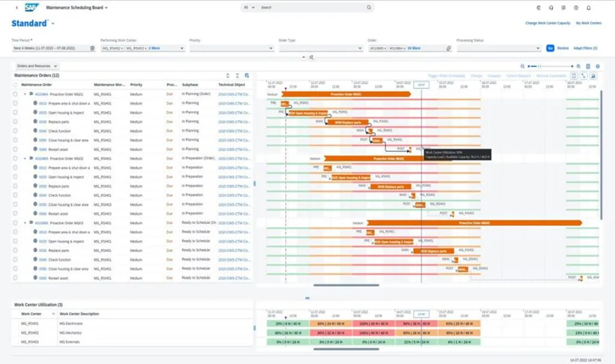Click the search magnifier in shell bar

(x=369, y=7)
